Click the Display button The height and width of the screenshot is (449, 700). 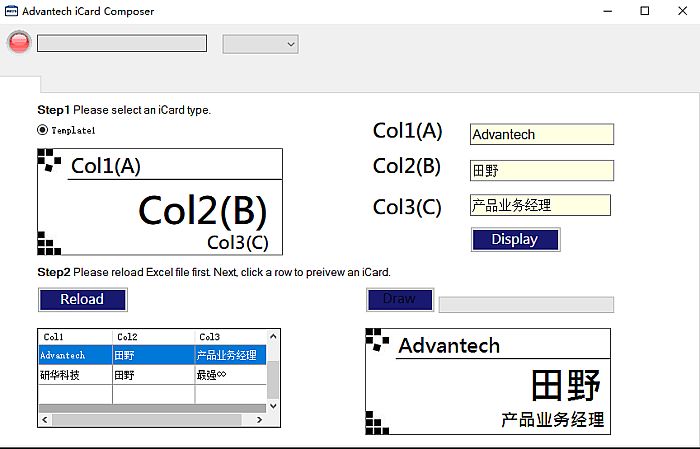coord(515,240)
